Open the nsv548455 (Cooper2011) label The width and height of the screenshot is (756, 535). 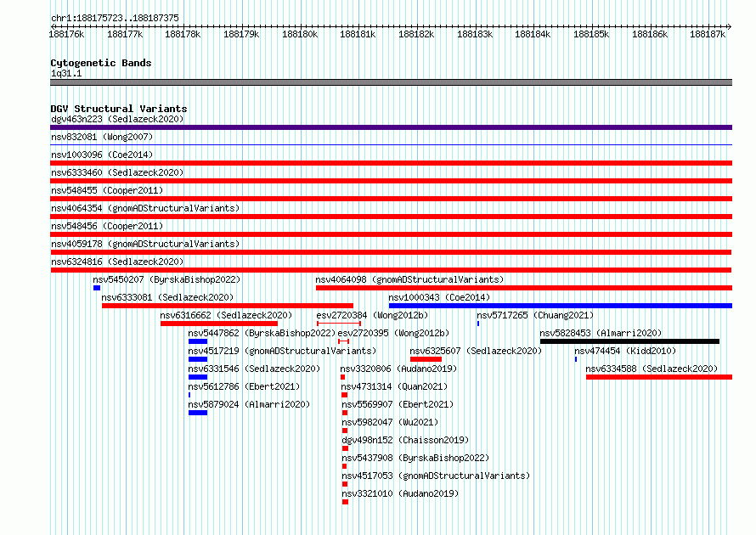107,190
